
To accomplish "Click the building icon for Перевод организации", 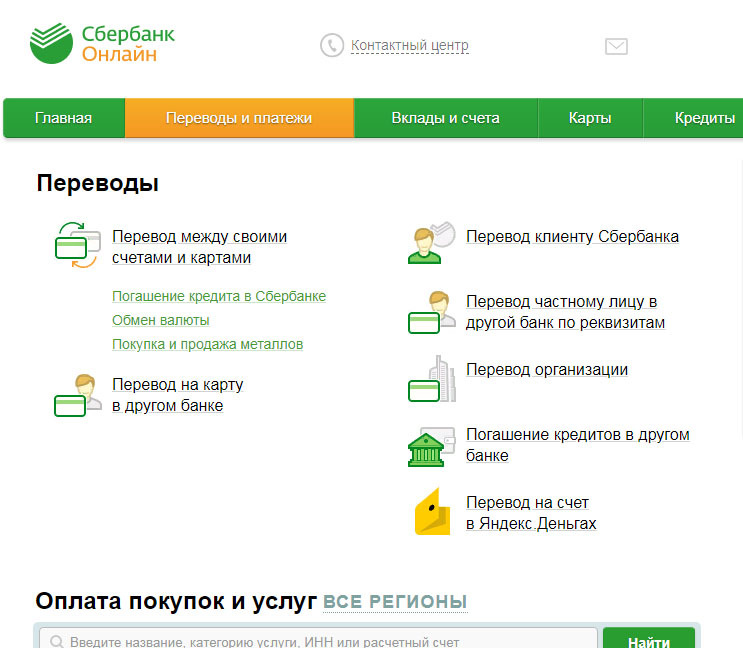I will pos(431,379).
